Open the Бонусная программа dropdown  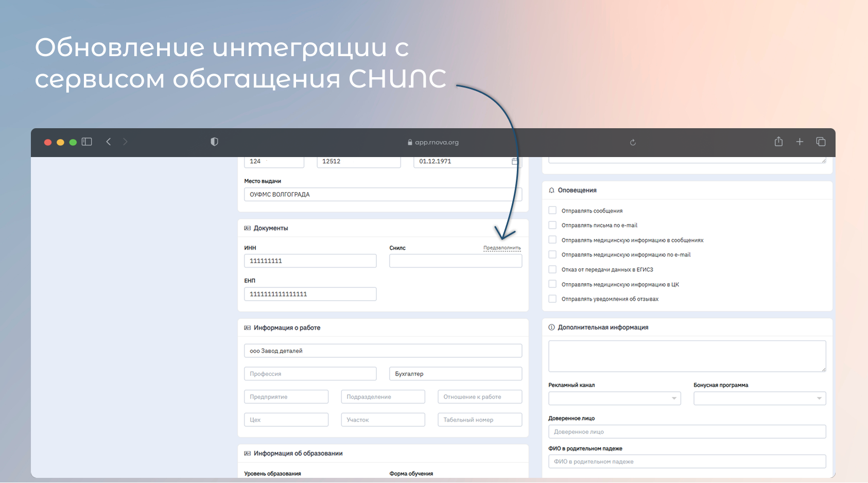click(759, 398)
